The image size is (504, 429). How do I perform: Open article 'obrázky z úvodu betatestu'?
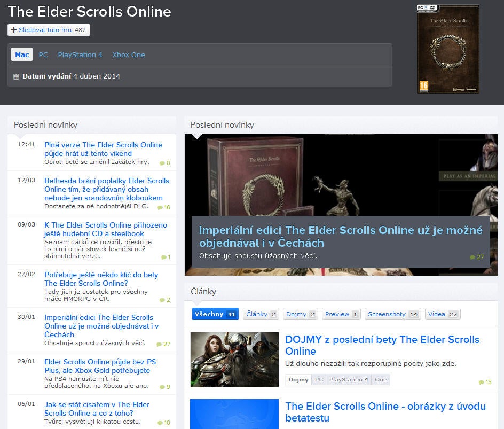click(385, 412)
